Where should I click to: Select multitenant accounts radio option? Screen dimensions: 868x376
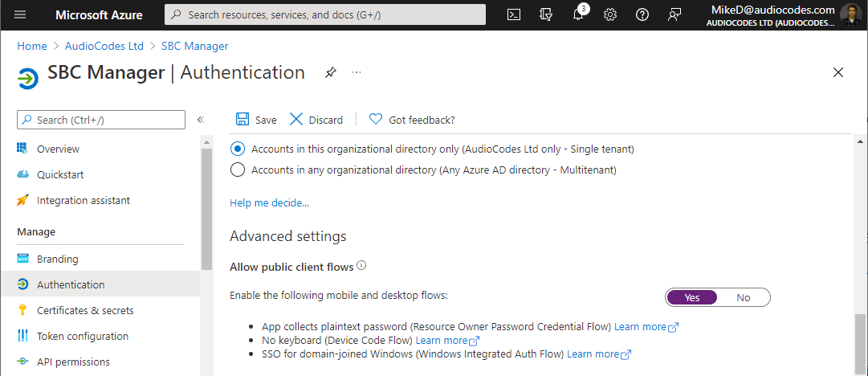tap(238, 170)
